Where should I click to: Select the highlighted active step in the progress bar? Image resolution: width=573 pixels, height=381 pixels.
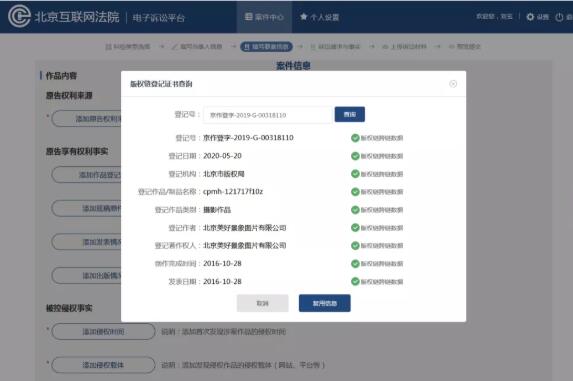tap(266, 46)
